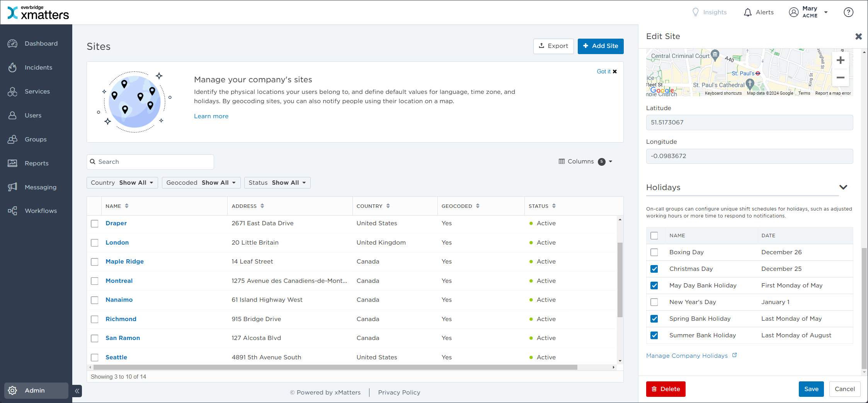This screenshot has width=868, height=403.
Task: Click the Alerts bell icon
Action: click(x=748, y=12)
